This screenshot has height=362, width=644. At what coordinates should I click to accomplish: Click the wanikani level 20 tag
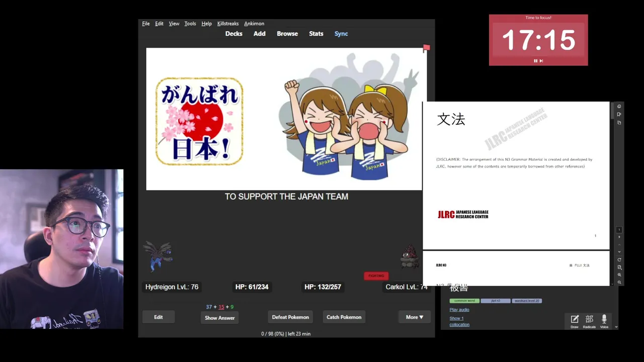[x=527, y=301]
